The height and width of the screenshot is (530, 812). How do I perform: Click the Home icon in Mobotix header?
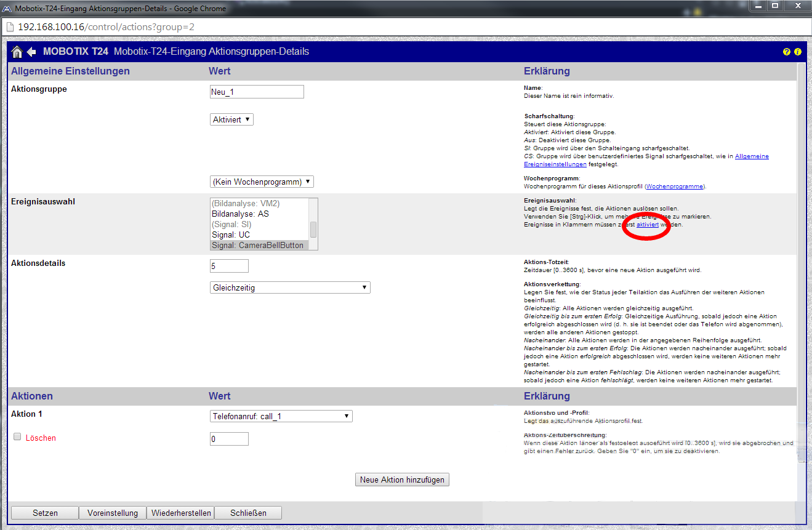click(x=17, y=52)
